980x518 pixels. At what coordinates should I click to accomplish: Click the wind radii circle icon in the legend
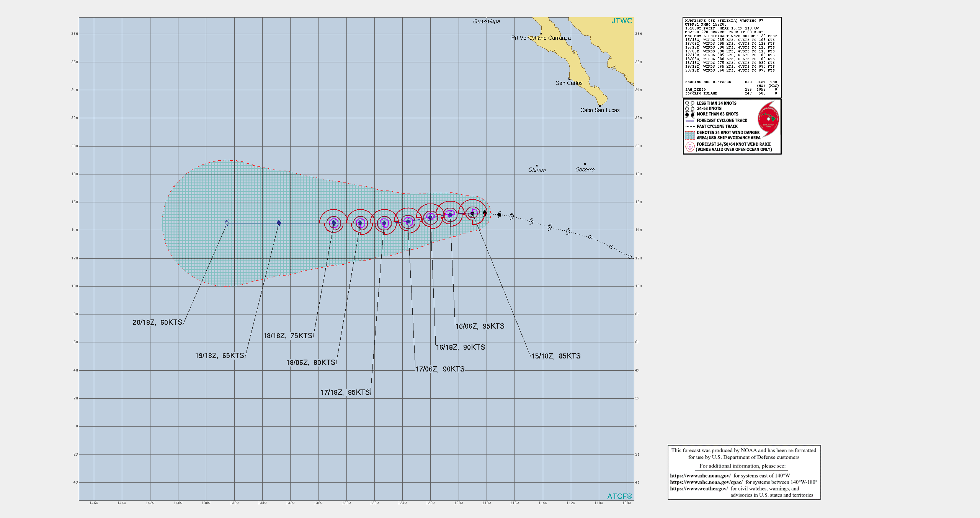(x=690, y=147)
